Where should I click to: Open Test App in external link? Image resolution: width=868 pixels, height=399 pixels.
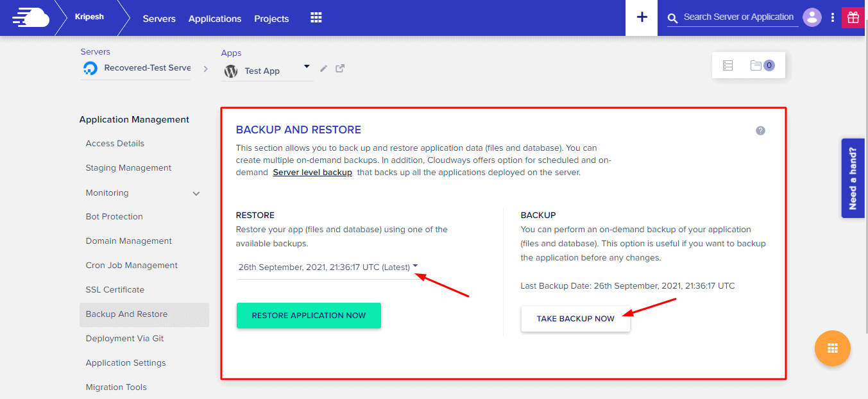(340, 69)
